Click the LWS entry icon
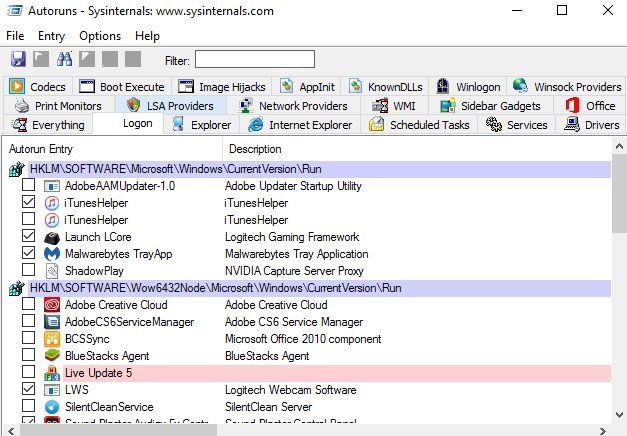 [x=52, y=390]
